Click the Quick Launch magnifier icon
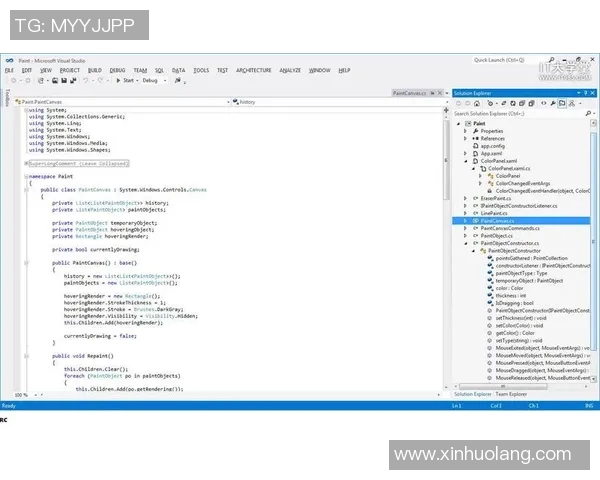Image resolution: width=600 pixels, height=480 pixels. (x=551, y=60)
